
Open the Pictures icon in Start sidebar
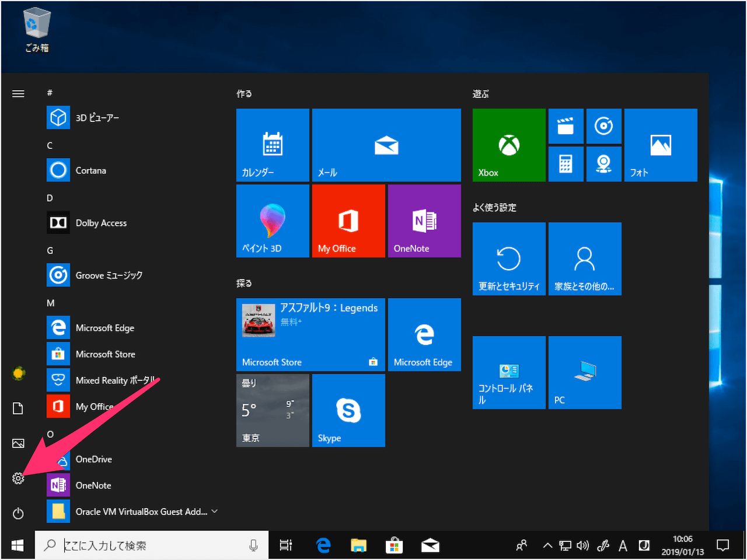[x=18, y=443]
